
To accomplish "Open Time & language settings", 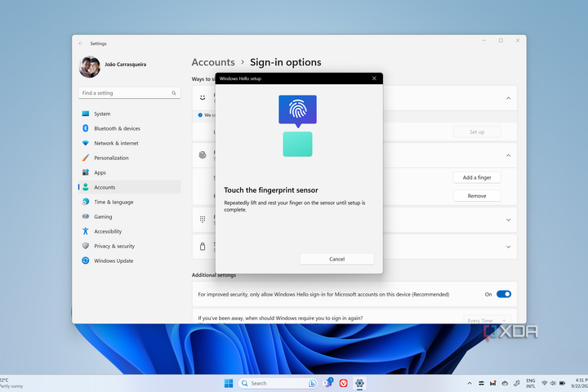I will 129,202.
